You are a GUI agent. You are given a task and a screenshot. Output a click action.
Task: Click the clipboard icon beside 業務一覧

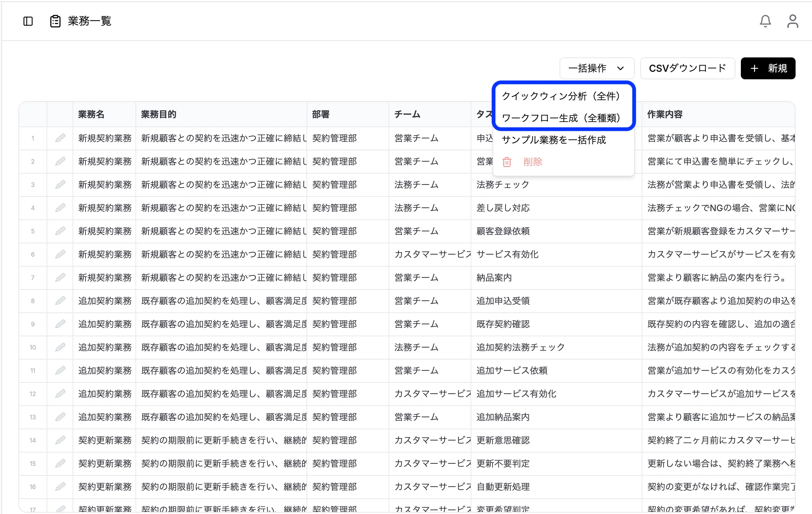click(x=55, y=21)
